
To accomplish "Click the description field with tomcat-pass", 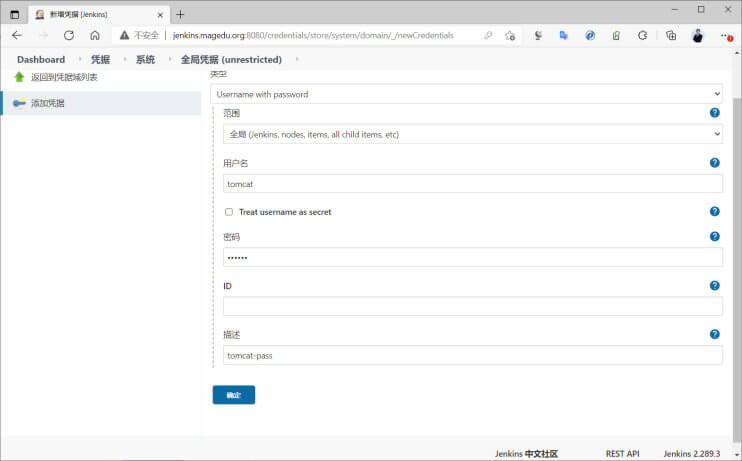I will (x=473, y=355).
